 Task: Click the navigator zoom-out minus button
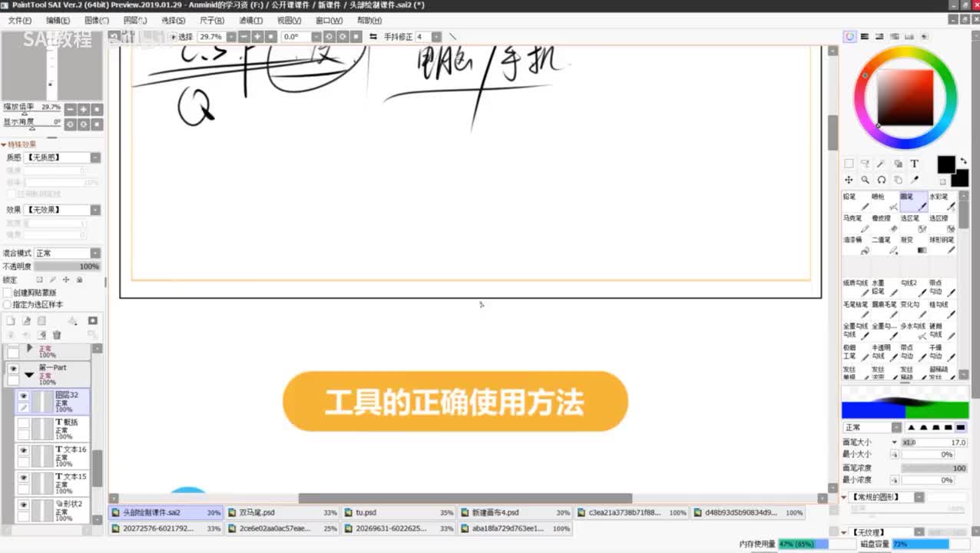(x=70, y=110)
